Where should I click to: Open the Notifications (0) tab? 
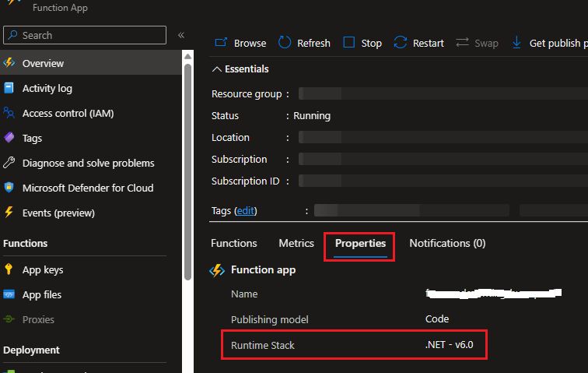[447, 244]
